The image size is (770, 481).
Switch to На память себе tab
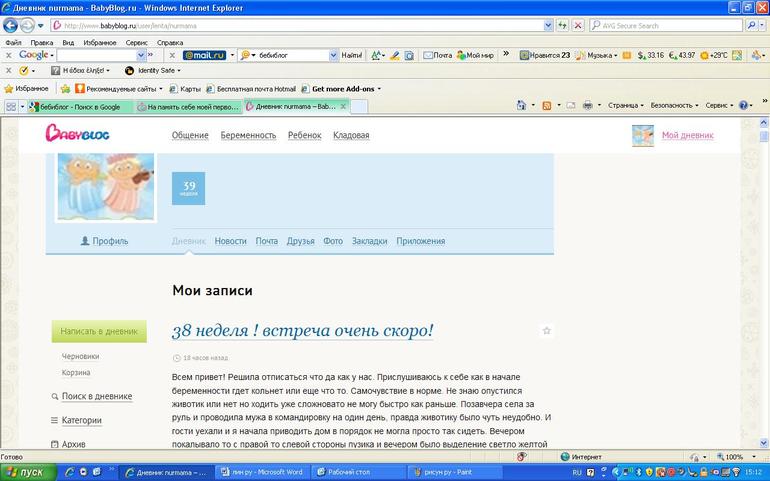coord(188,107)
